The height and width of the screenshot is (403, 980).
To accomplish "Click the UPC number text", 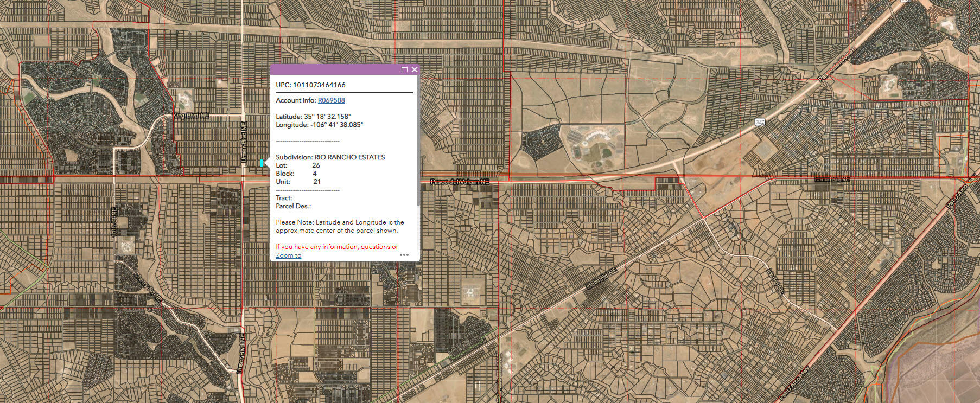I will coord(310,85).
